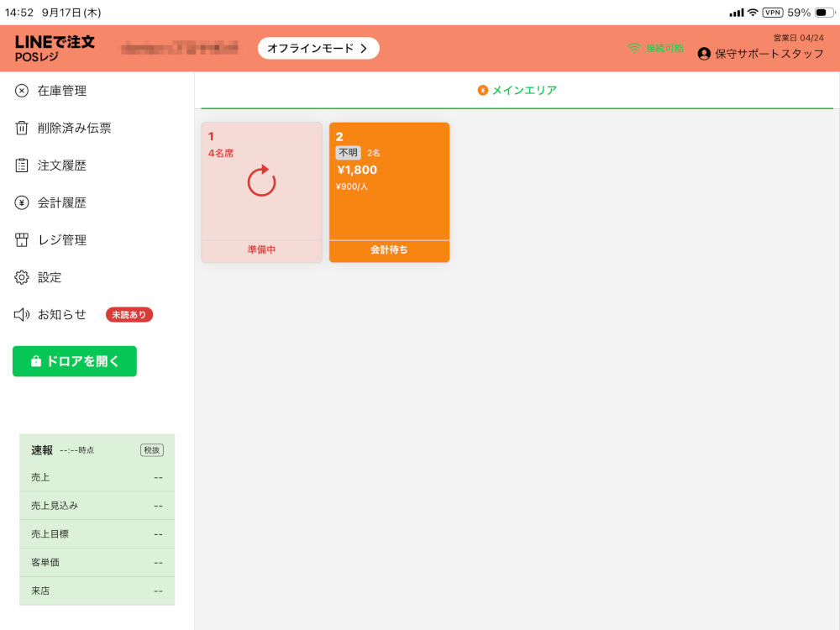Click the 来店 row

click(x=97, y=591)
